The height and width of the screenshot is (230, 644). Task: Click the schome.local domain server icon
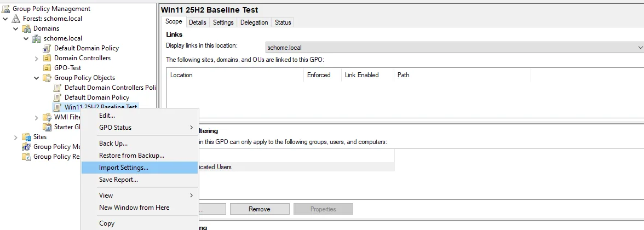[37, 38]
